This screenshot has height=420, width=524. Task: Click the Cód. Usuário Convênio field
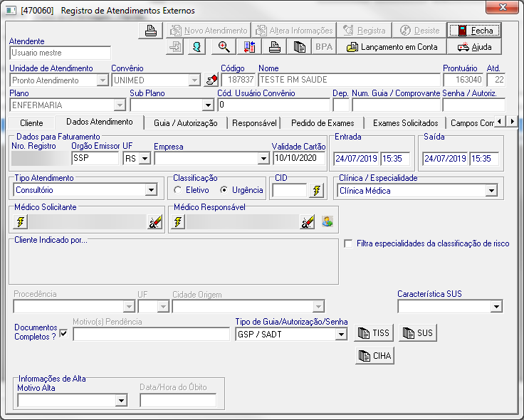click(273, 105)
